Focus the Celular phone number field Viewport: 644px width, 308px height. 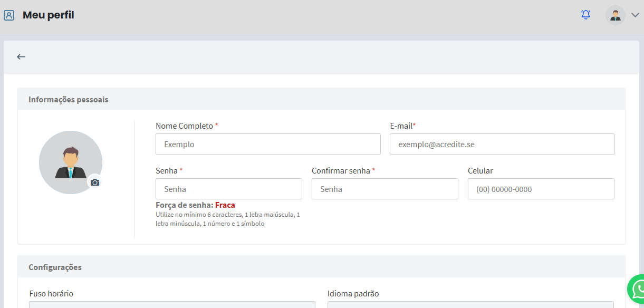[541, 189]
